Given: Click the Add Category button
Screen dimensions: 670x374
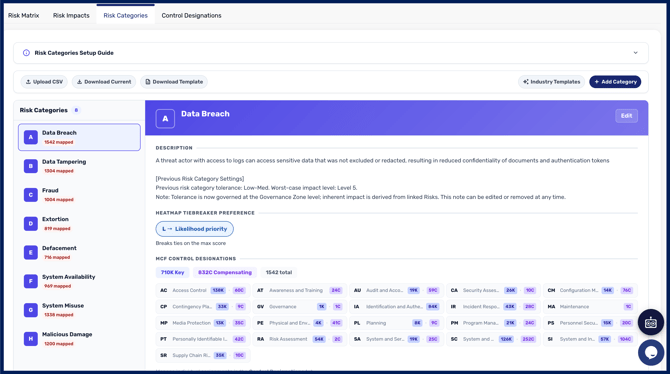Looking at the screenshot, I should [615, 82].
